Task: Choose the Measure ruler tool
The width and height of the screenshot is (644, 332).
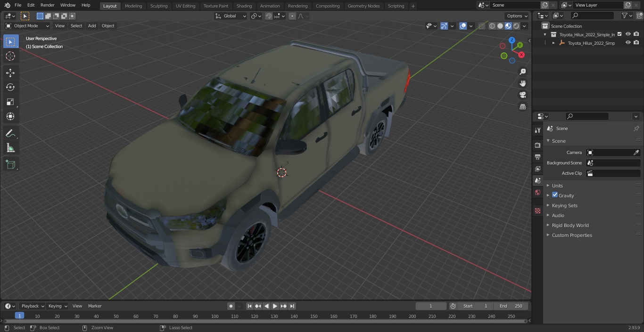Action: [x=10, y=148]
